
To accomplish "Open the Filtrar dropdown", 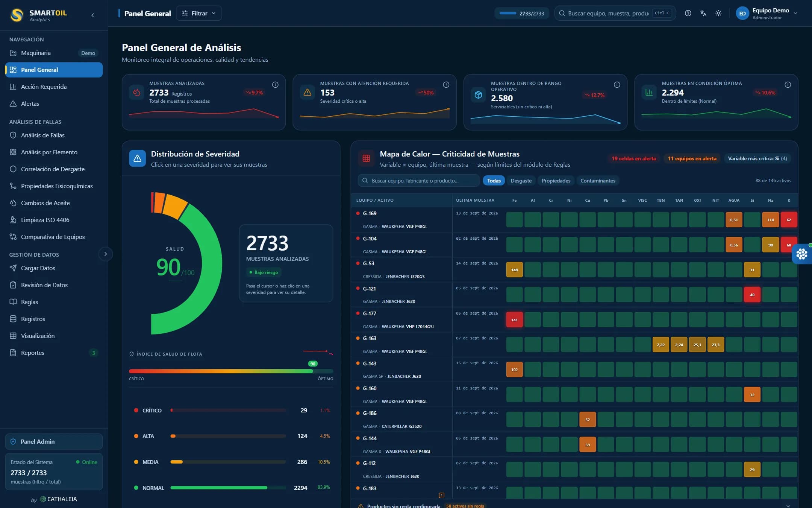I will (199, 13).
